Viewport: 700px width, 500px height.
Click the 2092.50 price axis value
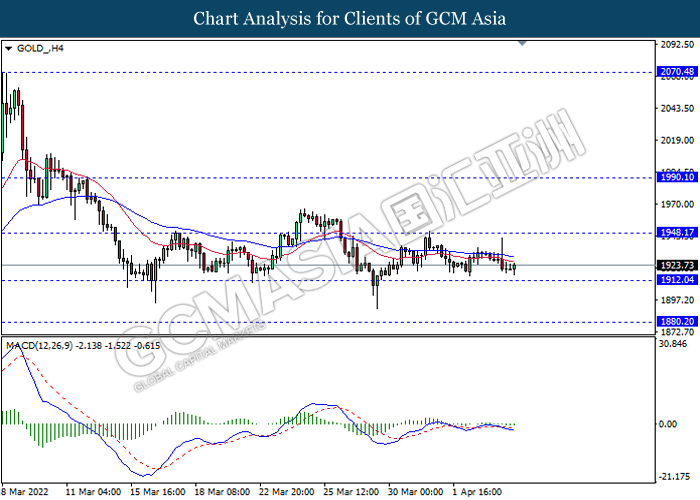tap(677, 45)
